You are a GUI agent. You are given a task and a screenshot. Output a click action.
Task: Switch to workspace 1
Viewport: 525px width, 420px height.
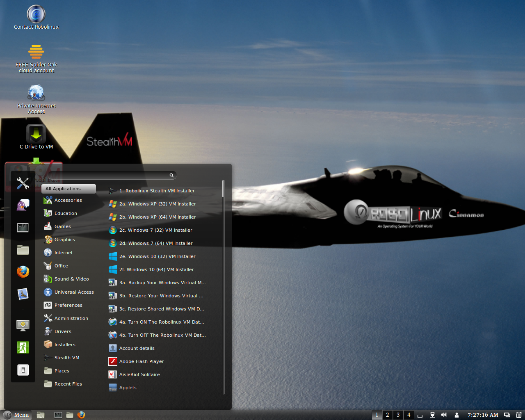[377, 415]
